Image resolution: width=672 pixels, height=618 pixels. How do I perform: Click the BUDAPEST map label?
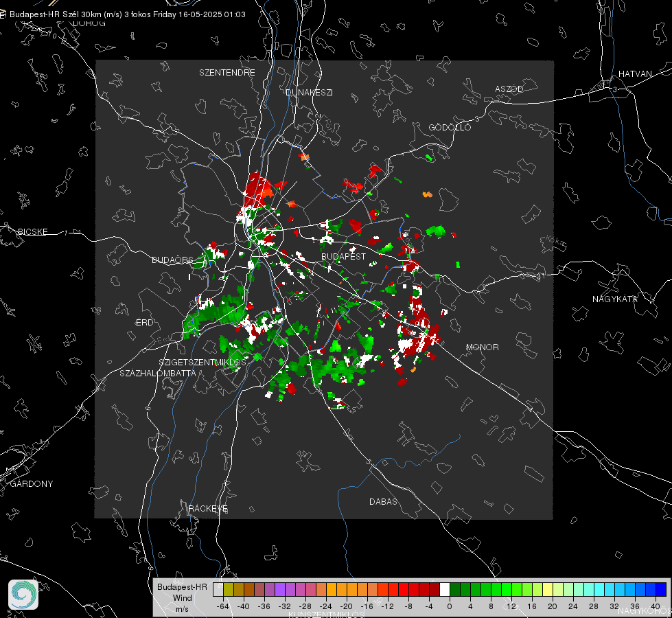344,256
